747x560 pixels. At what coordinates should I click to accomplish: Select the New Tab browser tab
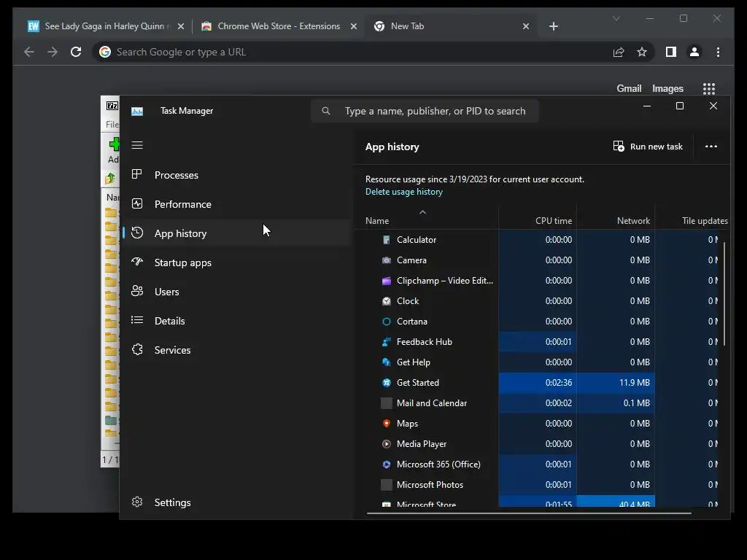click(451, 26)
